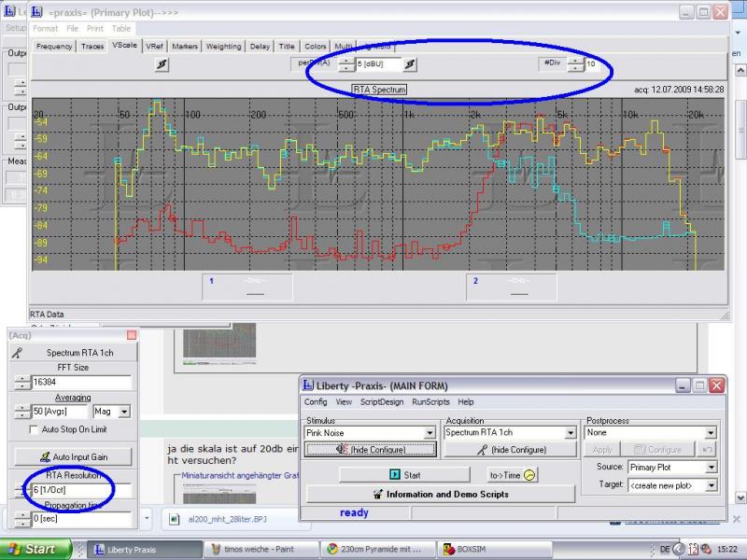Open the ScriptDesign menu

click(x=382, y=401)
